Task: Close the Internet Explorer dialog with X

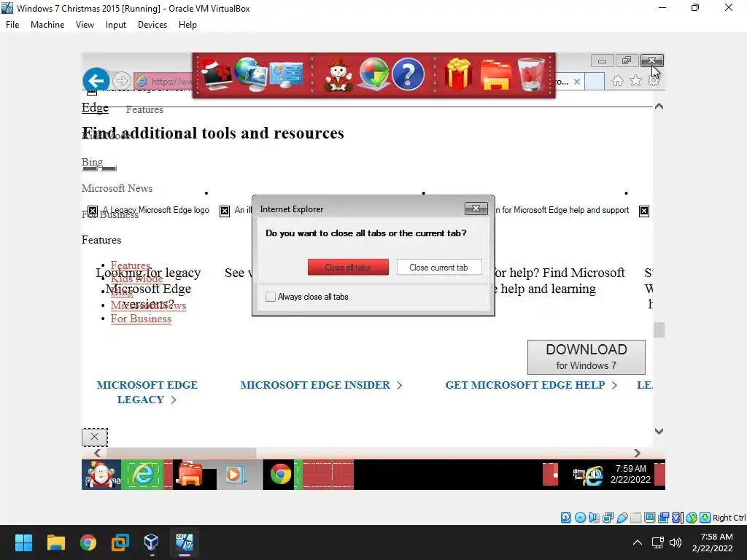Action: click(476, 209)
